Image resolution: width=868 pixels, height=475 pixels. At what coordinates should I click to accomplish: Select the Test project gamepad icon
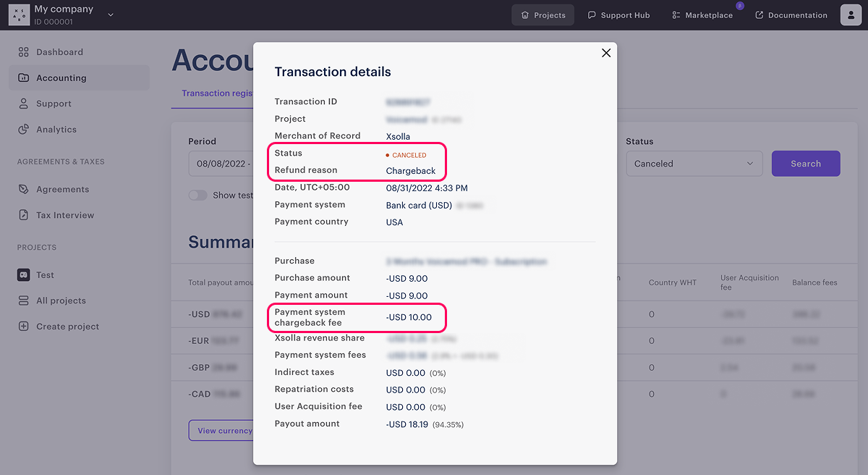tap(24, 275)
